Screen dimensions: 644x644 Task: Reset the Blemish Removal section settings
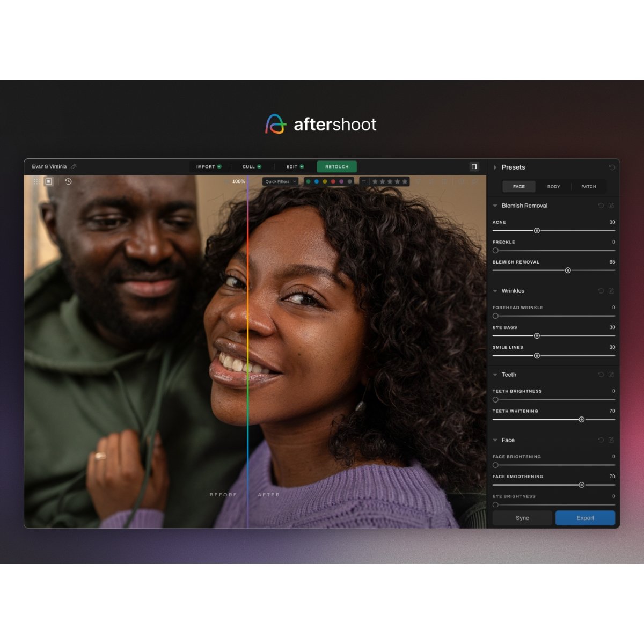[x=601, y=206]
